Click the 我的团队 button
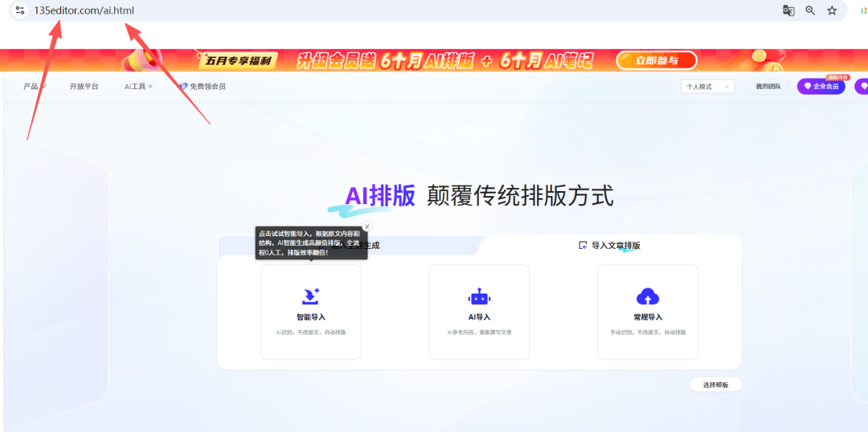The height and width of the screenshot is (432, 868). point(768,87)
